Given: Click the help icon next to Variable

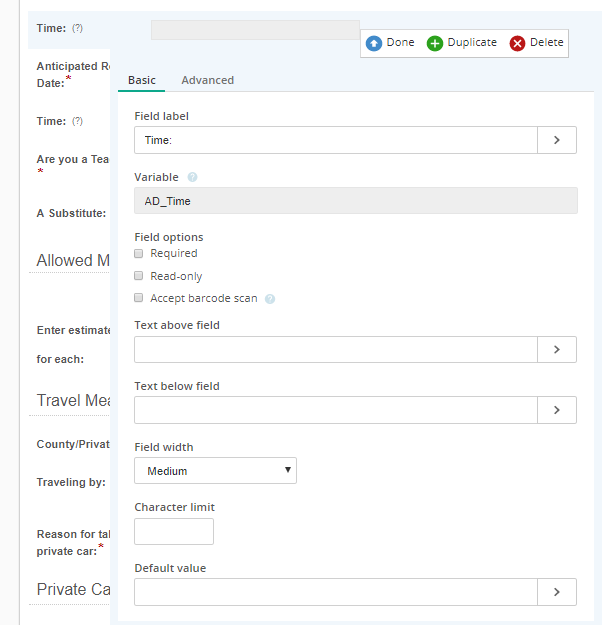Looking at the screenshot, I should pyautogui.click(x=193, y=177).
